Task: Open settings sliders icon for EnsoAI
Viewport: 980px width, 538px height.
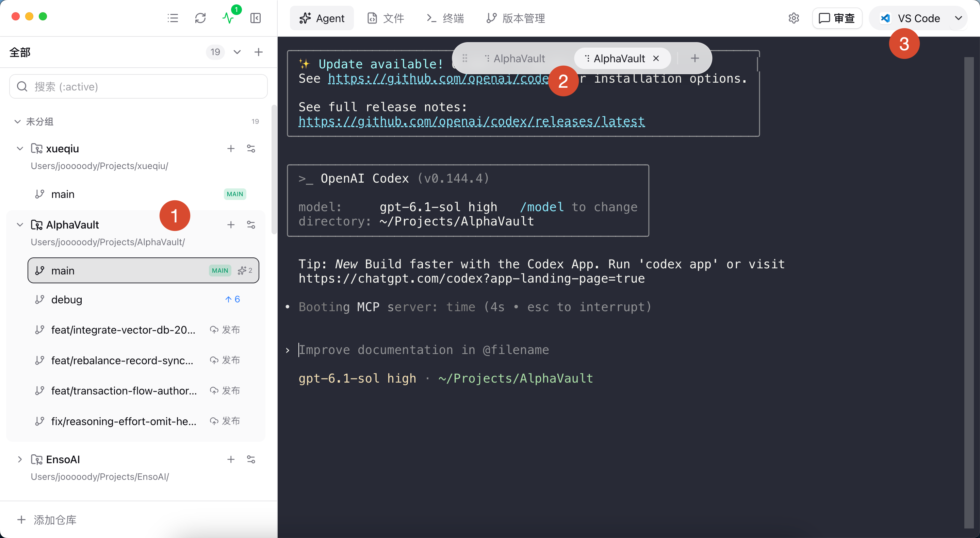Action: point(251,459)
